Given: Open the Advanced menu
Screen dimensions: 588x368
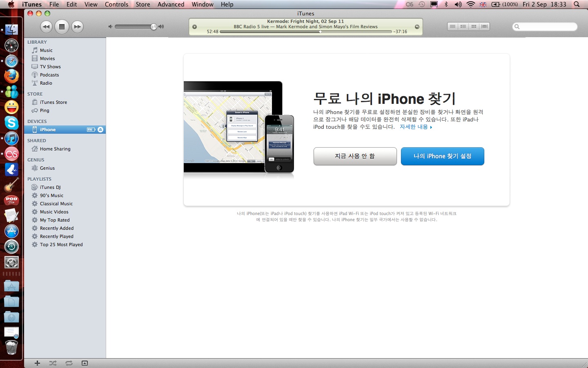Looking at the screenshot, I should (171, 4).
